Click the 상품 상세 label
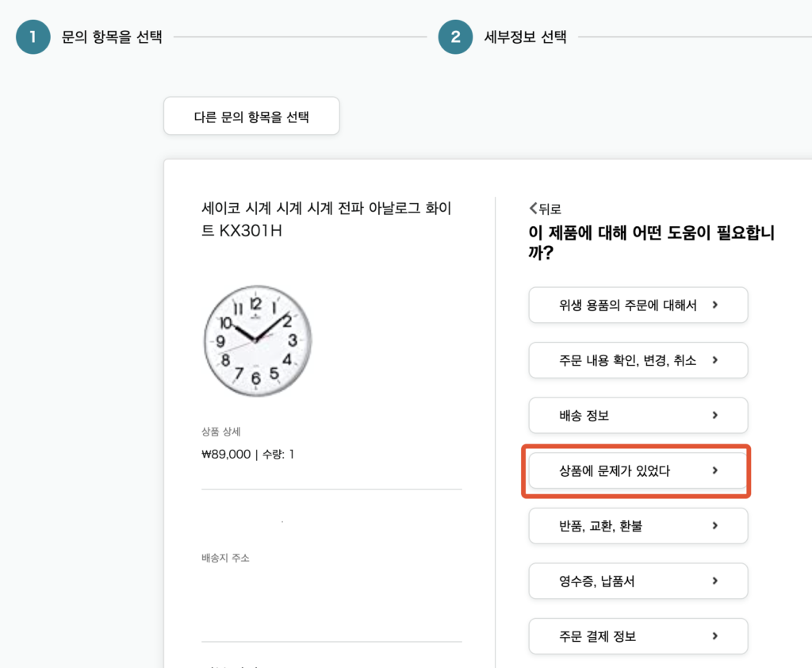The width and height of the screenshot is (812, 668). tap(221, 432)
